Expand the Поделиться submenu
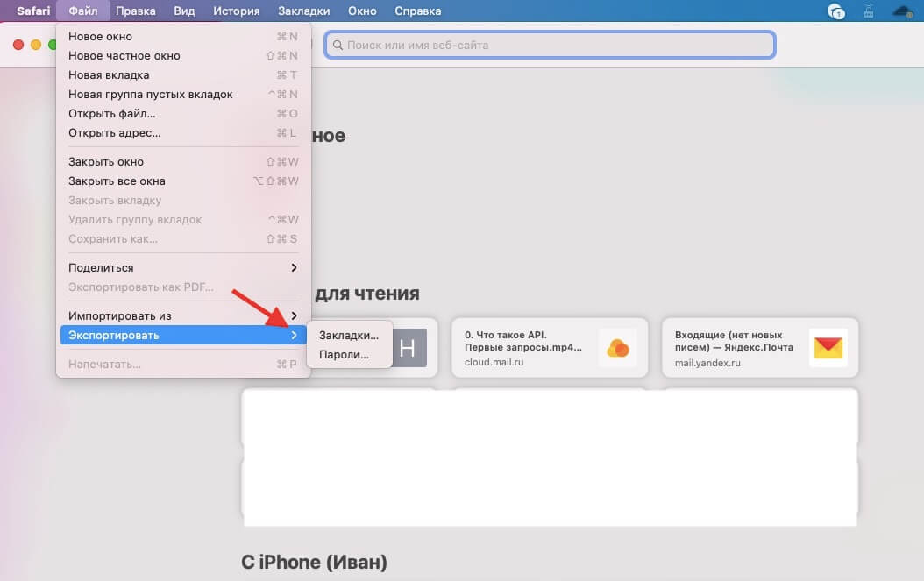 294,267
